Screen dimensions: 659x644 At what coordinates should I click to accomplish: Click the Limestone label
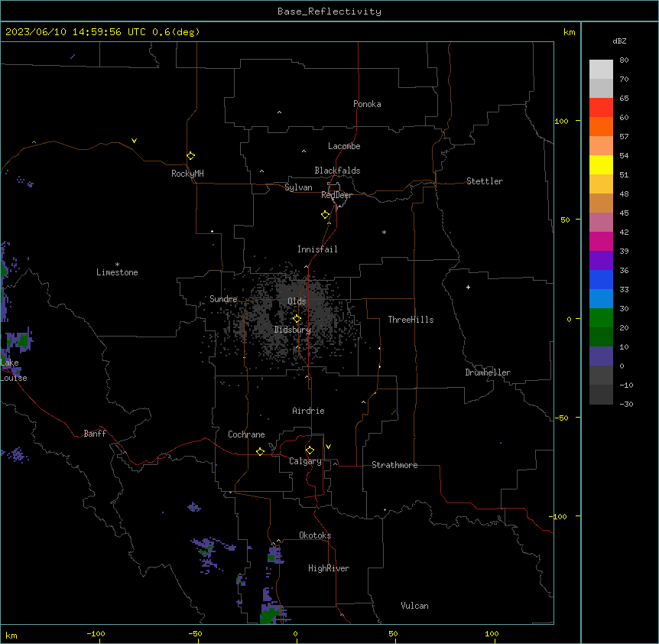(x=117, y=272)
